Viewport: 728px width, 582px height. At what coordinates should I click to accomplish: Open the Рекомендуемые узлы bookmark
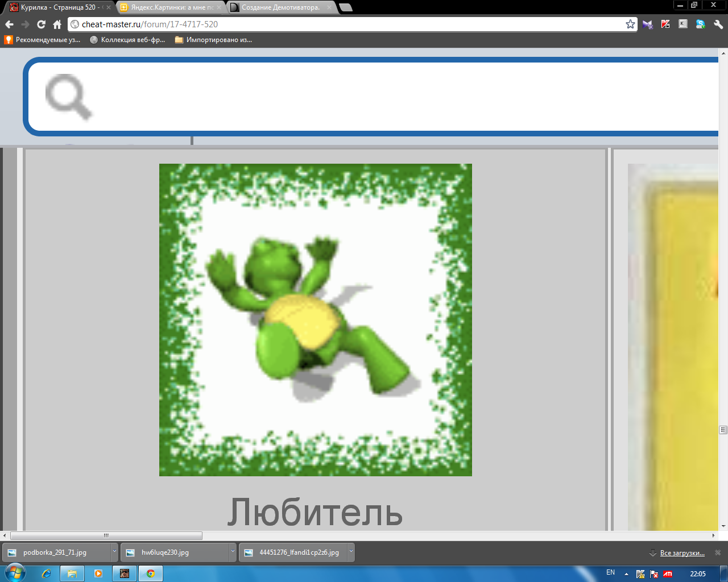43,40
